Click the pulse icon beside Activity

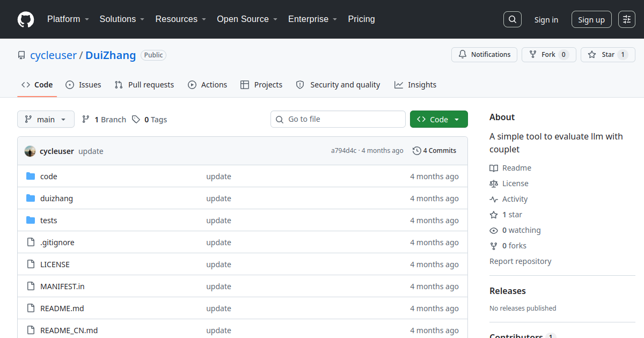494,199
